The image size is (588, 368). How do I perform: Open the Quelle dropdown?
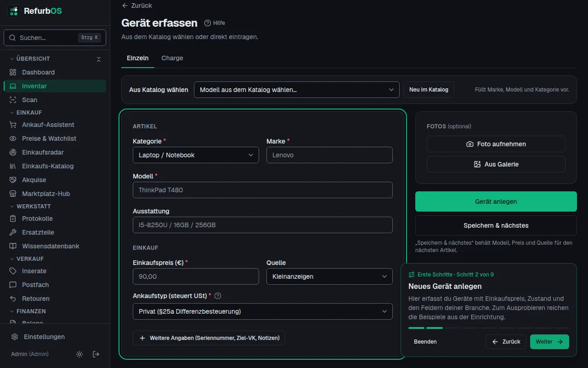[329, 276]
